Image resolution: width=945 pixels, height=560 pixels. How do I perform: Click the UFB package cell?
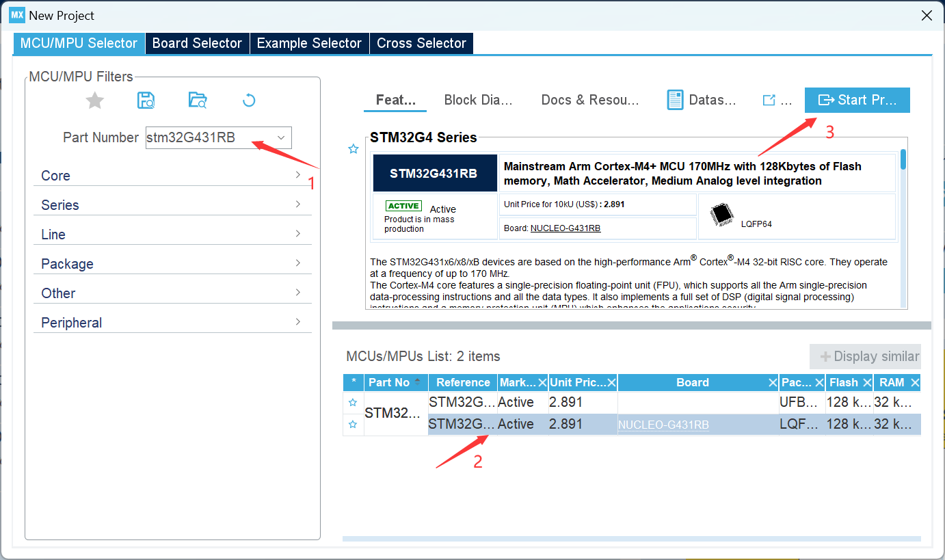tap(801, 403)
